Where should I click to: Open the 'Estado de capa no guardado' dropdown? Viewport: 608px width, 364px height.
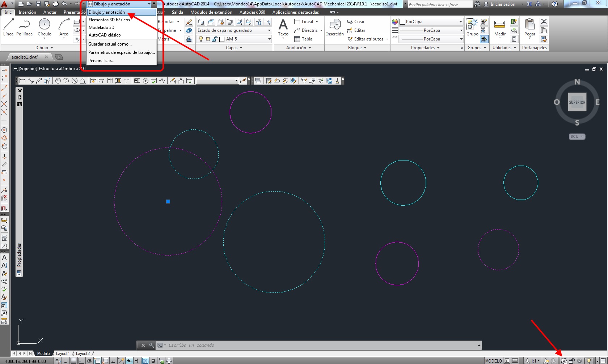pyautogui.click(x=269, y=30)
